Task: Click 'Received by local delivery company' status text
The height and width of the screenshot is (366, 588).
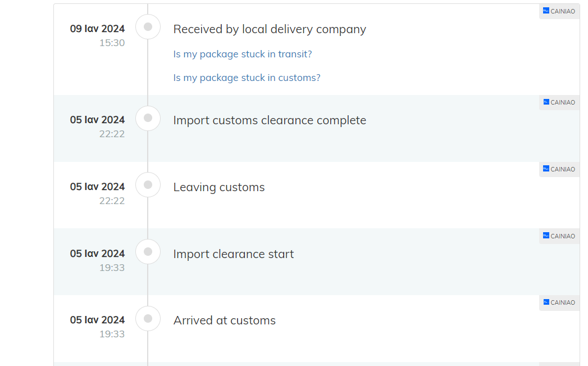Action: [270, 29]
